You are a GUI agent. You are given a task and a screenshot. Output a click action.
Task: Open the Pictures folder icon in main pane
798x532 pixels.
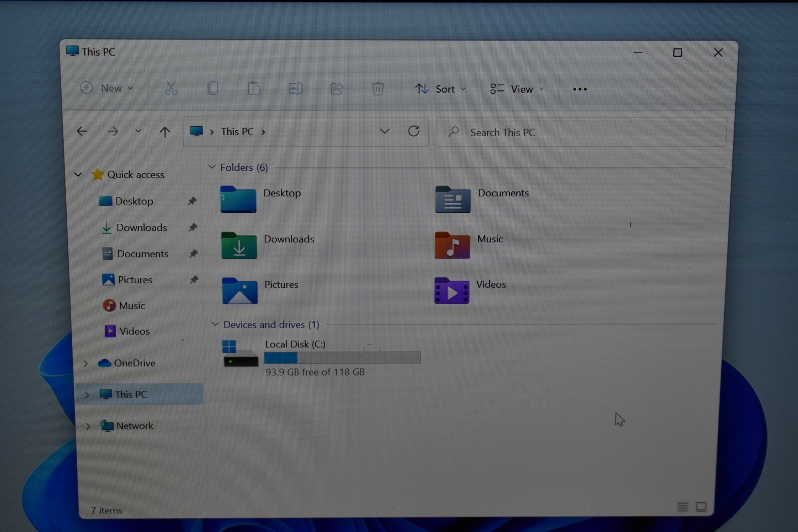pyautogui.click(x=239, y=291)
